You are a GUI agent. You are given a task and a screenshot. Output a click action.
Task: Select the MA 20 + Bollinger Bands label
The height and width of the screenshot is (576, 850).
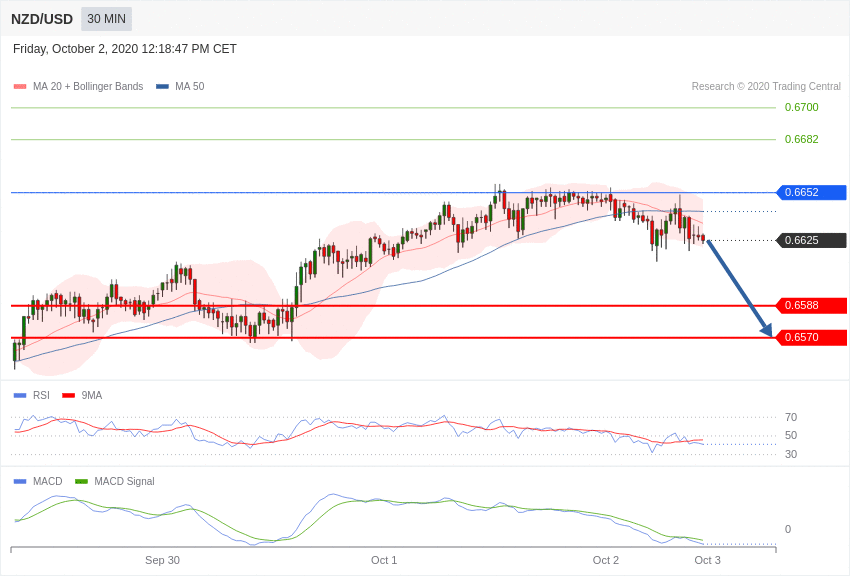88,87
